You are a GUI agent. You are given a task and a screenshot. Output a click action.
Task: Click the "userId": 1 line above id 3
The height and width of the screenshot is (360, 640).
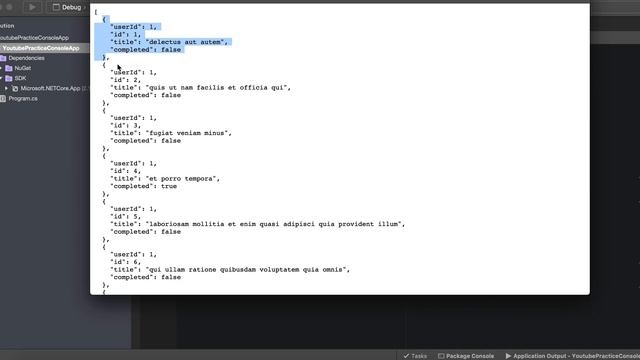click(x=133, y=118)
